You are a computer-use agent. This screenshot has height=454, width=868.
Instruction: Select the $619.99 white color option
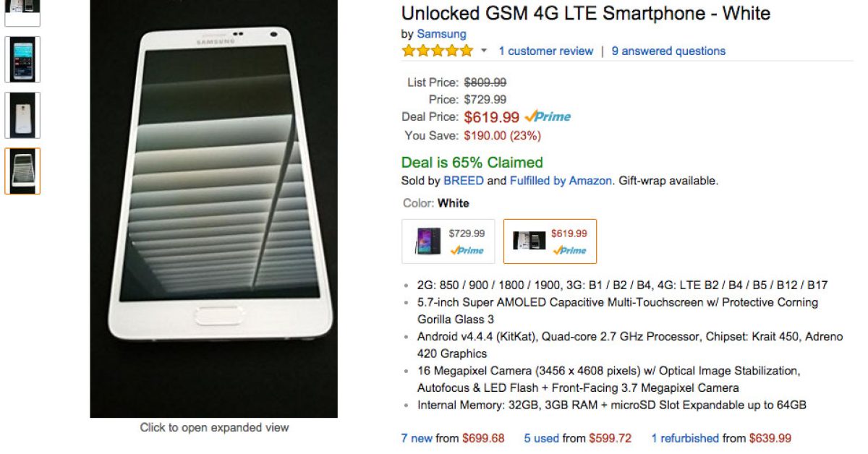pyautogui.click(x=550, y=241)
